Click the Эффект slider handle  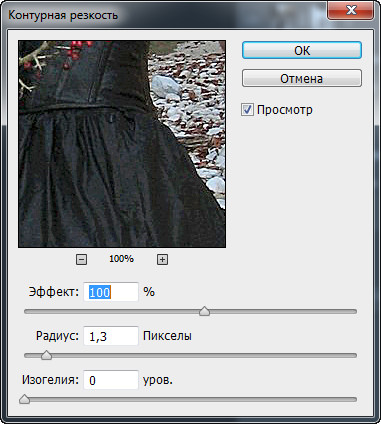tap(204, 311)
